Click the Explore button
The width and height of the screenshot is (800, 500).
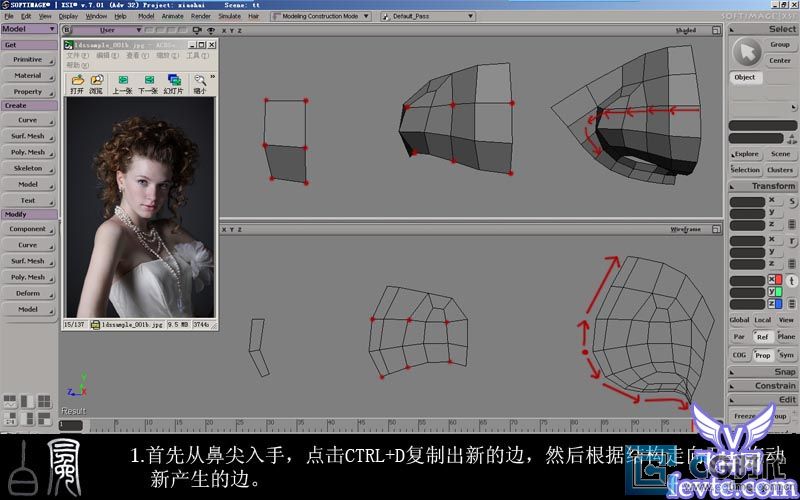[x=746, y=154]
